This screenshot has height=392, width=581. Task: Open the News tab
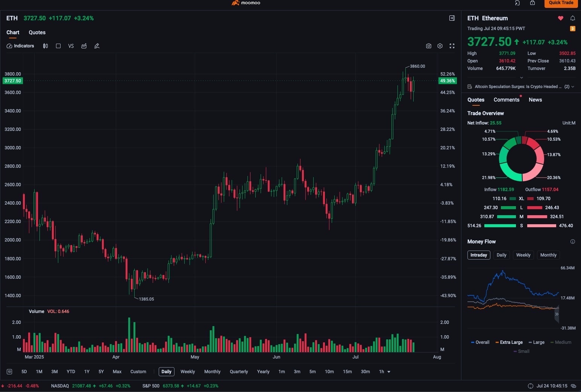pos(535,100)
